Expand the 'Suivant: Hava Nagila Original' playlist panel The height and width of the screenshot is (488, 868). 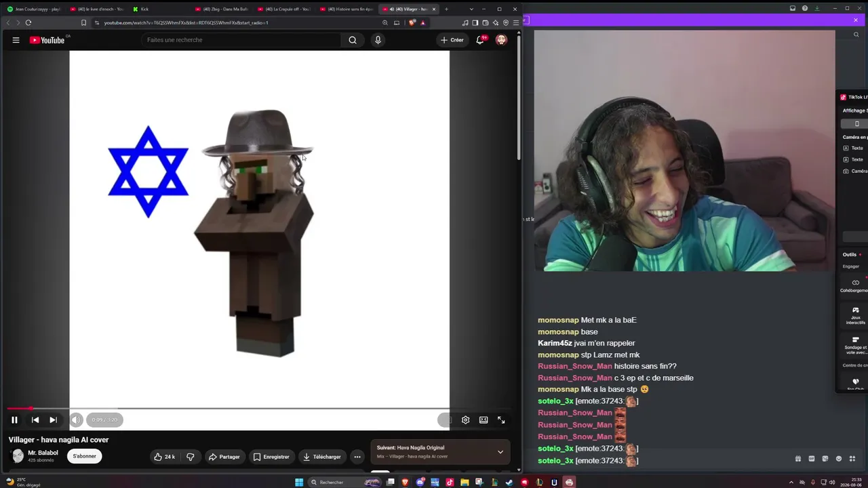pos(440,452)
